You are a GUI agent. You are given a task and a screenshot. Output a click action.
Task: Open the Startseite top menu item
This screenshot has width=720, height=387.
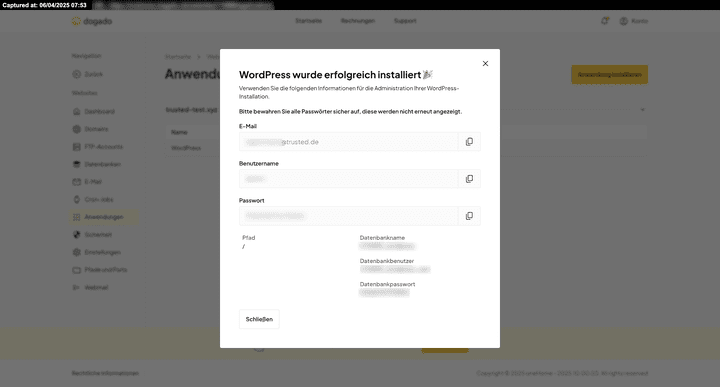click(309, 21)
